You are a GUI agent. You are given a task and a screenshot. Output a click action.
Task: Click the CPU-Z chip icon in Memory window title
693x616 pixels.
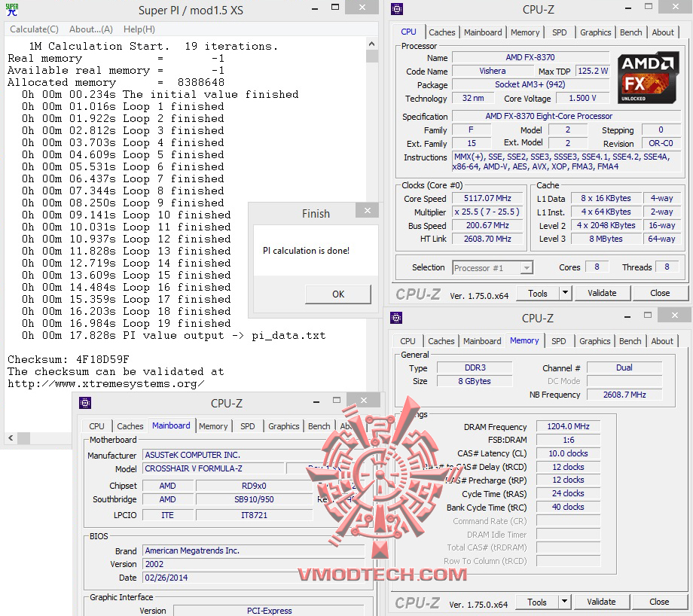(x=396, y=318)
